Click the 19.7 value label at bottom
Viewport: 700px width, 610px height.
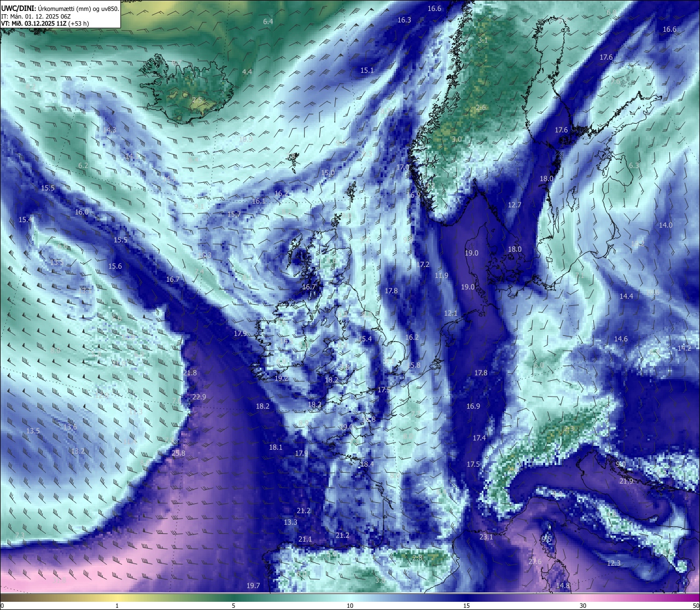tap(253, 585)
